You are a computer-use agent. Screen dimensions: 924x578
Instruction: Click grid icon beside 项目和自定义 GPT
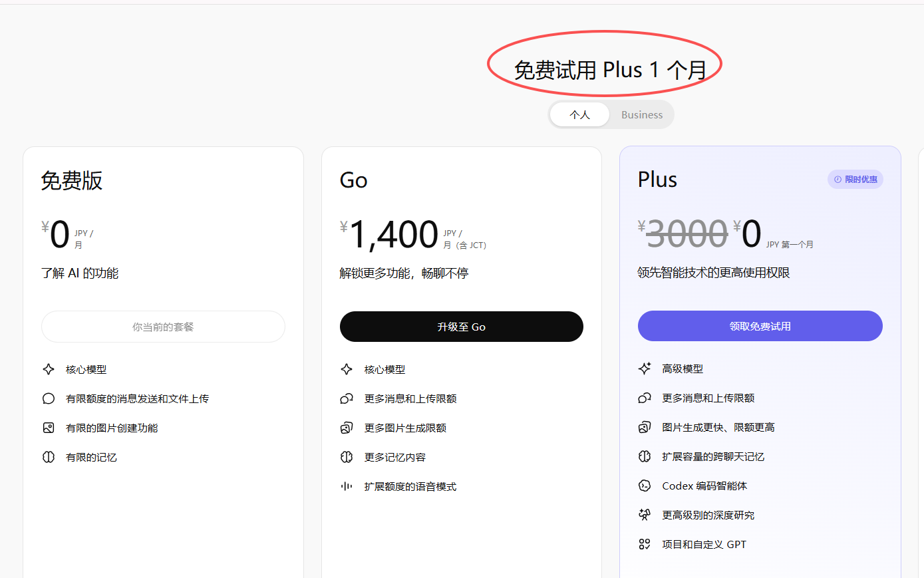pos(645,544)
